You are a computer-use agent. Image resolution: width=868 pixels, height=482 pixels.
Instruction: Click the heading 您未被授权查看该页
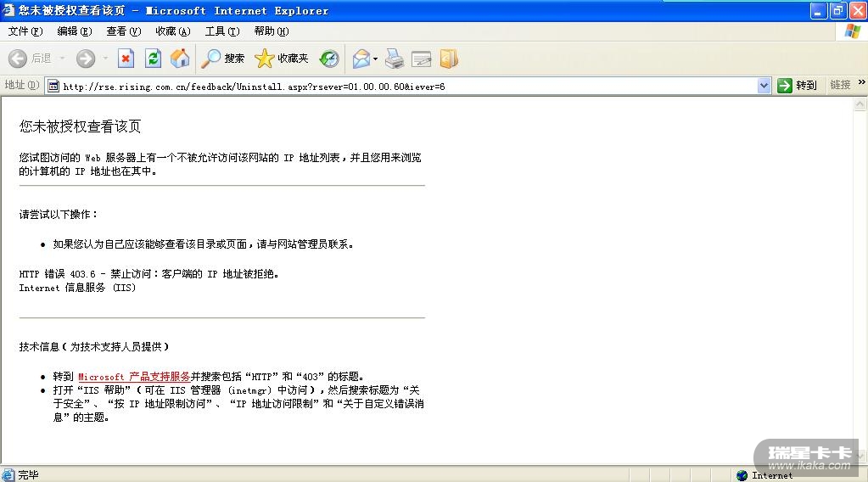81,126
